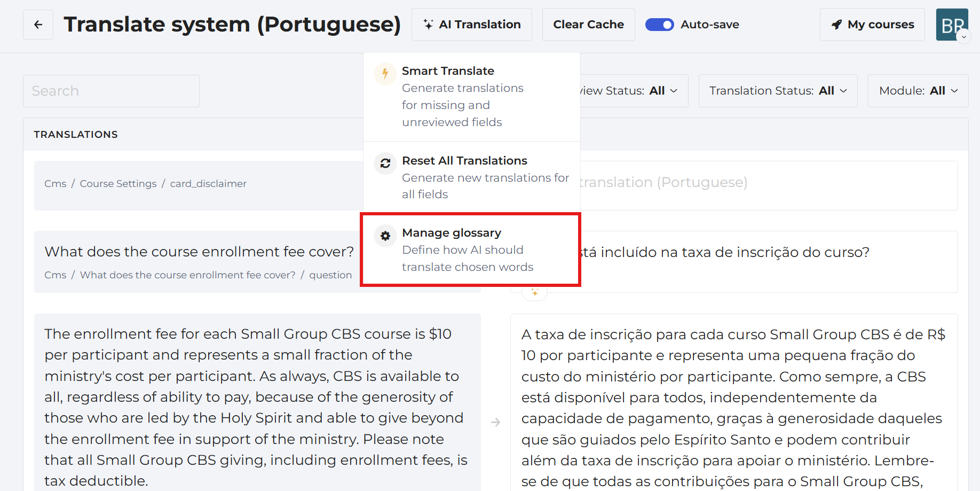The width and height of the screenshot is (980, 491).
Task: Click the Clear Cache button
Action: [589, 25]
